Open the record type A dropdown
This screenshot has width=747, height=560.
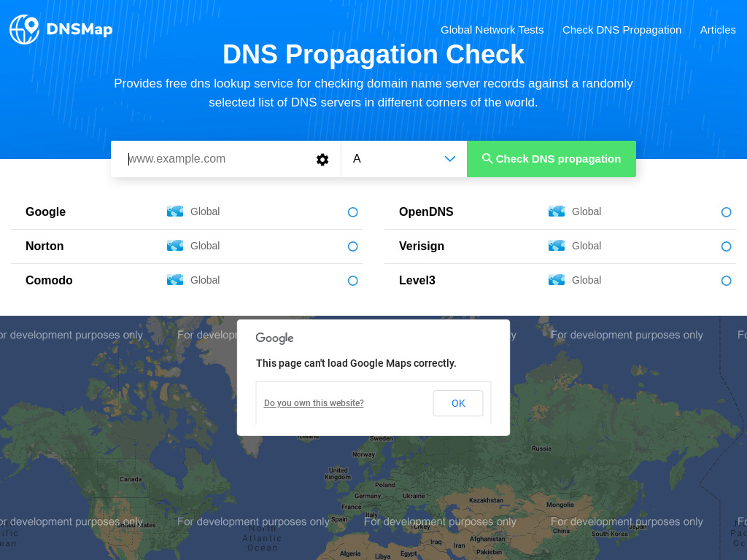tap(404, 159)
